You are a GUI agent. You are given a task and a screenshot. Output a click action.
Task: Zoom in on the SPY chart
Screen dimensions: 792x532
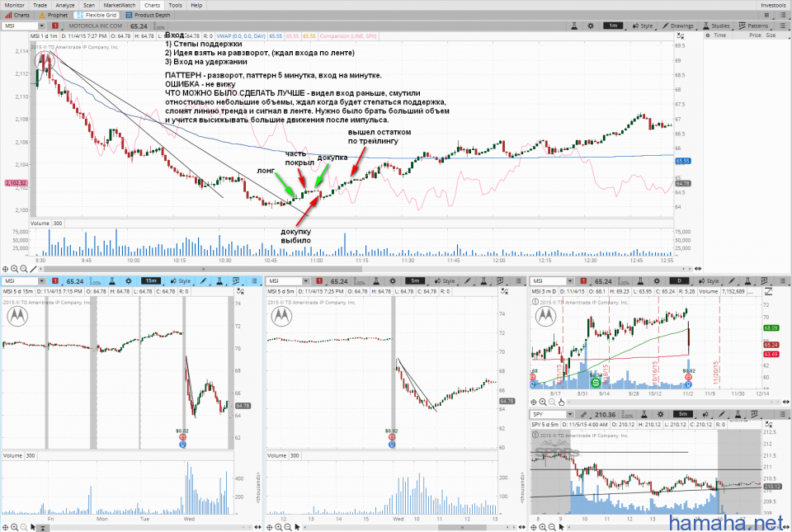tap(543, 527)
